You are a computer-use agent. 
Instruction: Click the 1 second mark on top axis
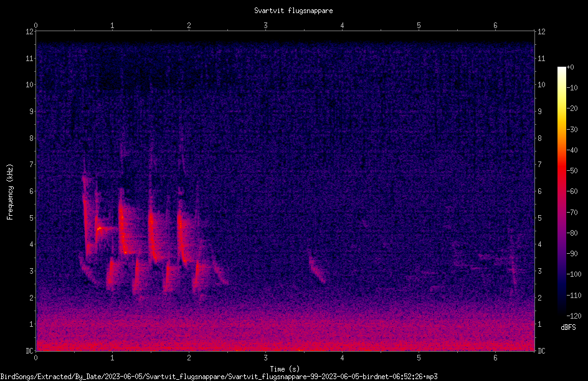tap(112, 26)
